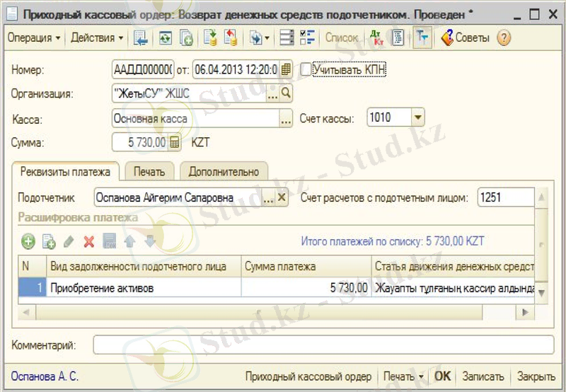Screen dimensions: 566x392
Task: Click the red Delete row icon
Action: pyautogui.click(x=89, y=242)
